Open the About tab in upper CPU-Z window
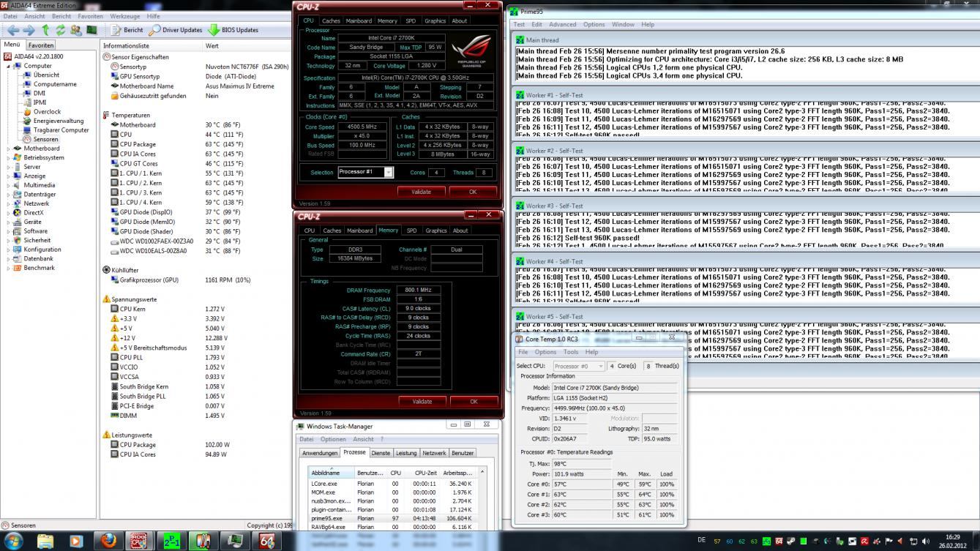Viewport: 980px width, 551px height. [459, 20]
